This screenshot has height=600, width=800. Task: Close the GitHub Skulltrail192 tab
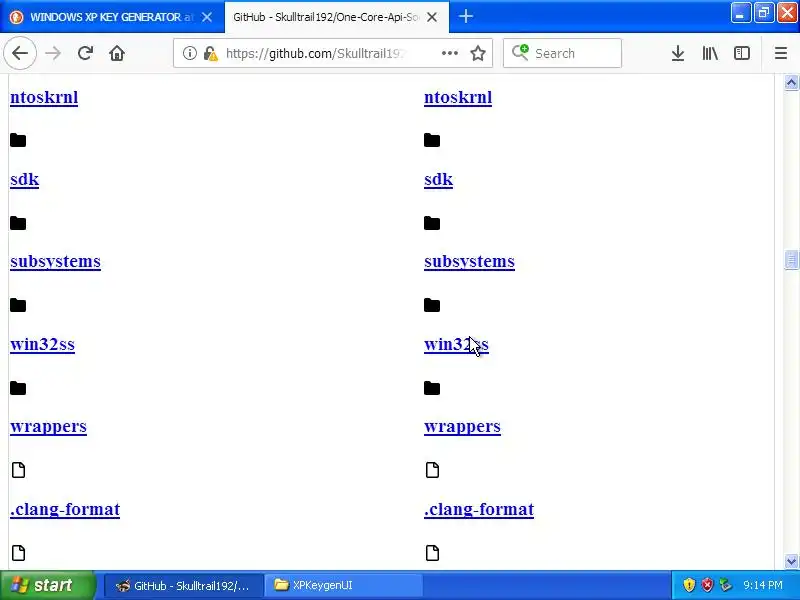pos(432,17)
